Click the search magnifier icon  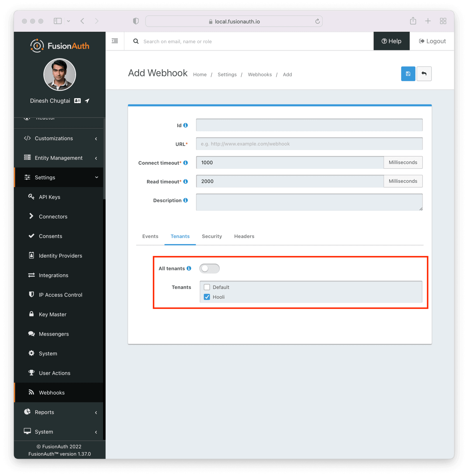pyautogui.click(x=136, y=41)
